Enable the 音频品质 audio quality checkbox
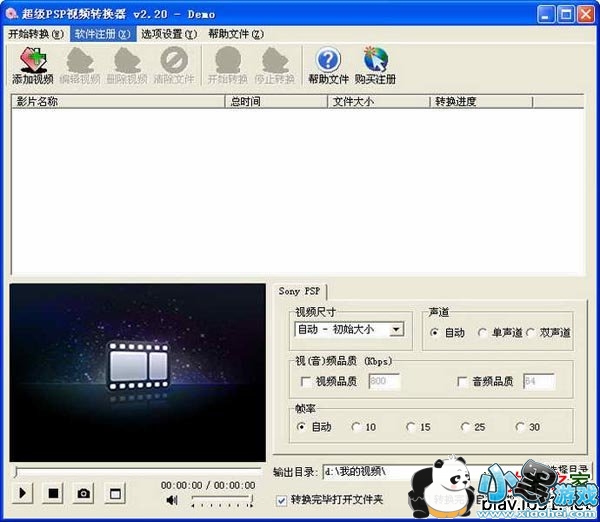This screenshot has height=522, width=600. pyautogui.click(x=462, y=382)
